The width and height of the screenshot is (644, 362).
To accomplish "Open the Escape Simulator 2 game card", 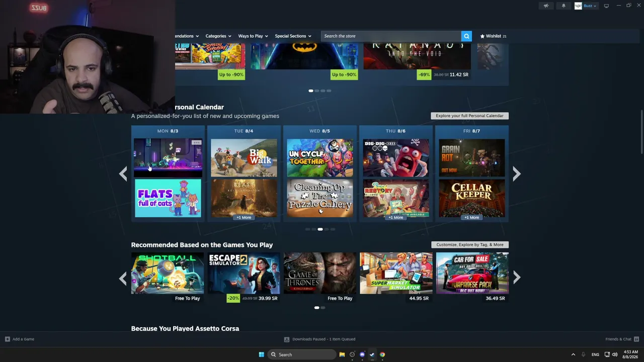I will [244, 273].
